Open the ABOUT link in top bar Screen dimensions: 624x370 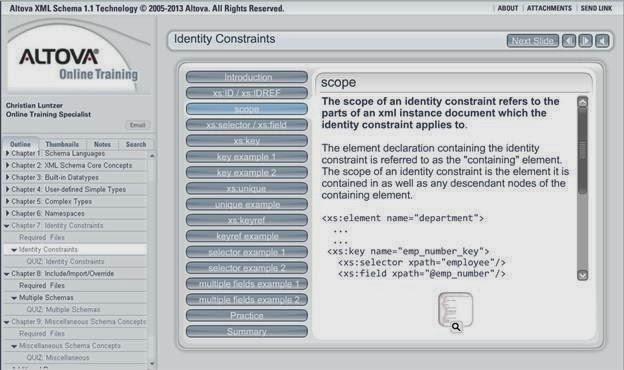tap(508, 8)
